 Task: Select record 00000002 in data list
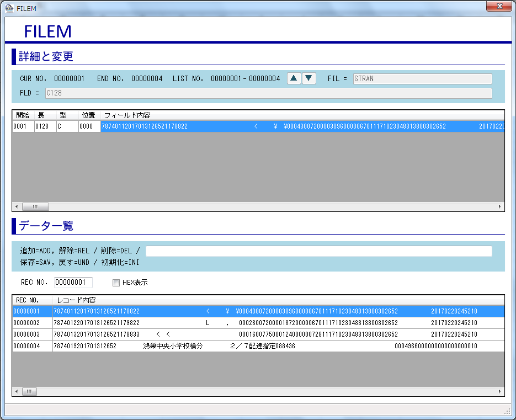(26, 323)
